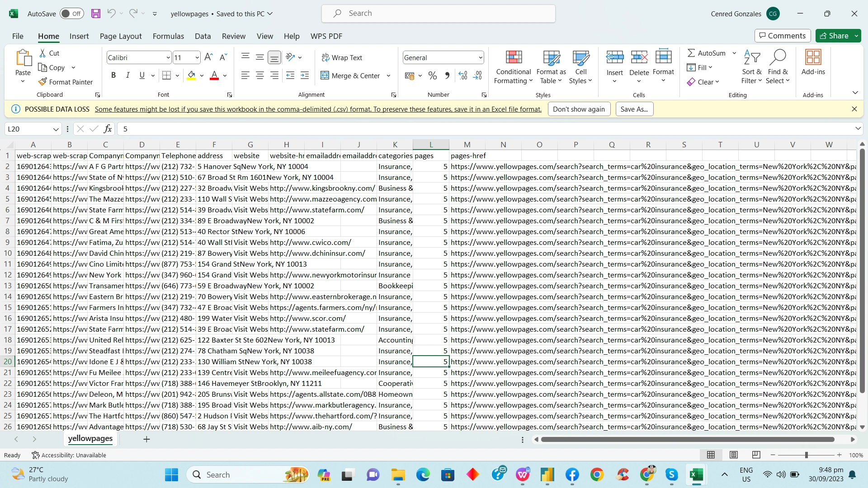Viewport: 868px width, 488px height.
Task: Click the Wrap Text icon
Action: click(325, 57)
